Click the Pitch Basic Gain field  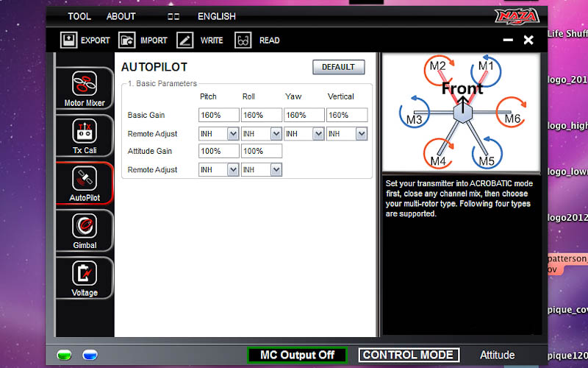[218, 115]
